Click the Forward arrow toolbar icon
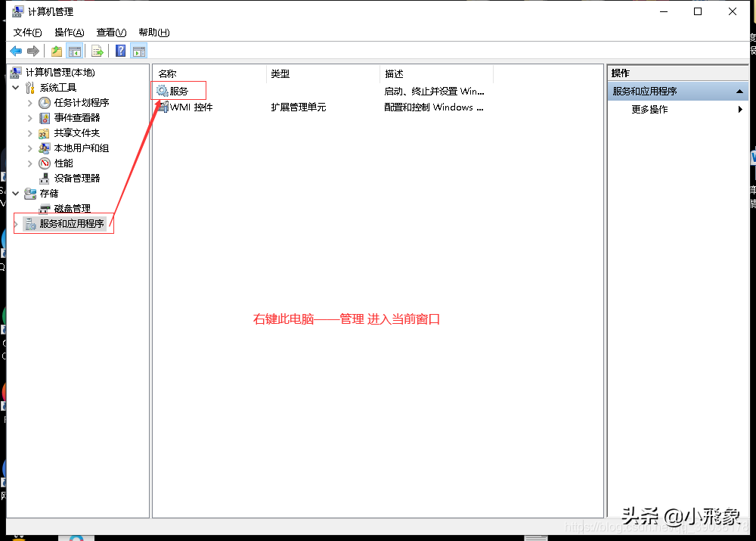 [33, 51]
